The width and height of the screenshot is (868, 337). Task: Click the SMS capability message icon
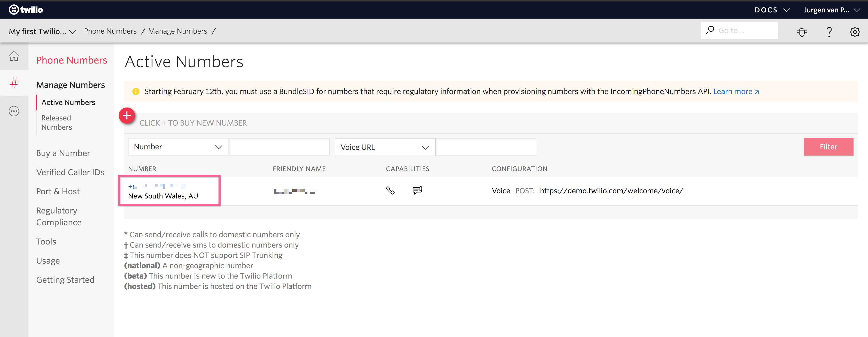pyautogui.click(x=417, y=190)
